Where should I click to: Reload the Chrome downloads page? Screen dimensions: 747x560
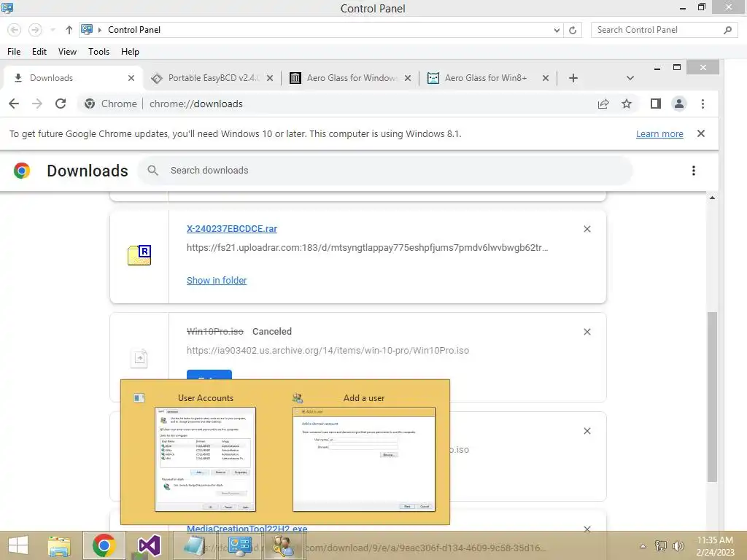tap(61, 104)
